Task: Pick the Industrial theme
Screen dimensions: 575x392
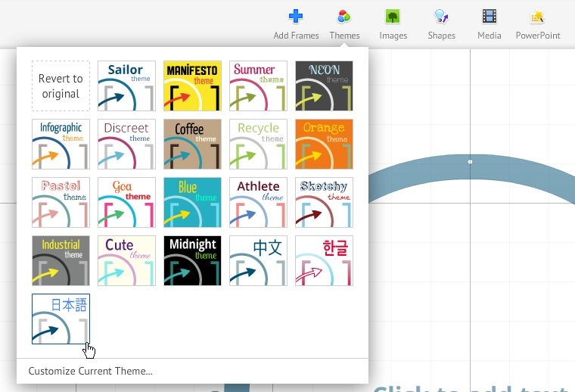Action: click(x=61, y=261)
